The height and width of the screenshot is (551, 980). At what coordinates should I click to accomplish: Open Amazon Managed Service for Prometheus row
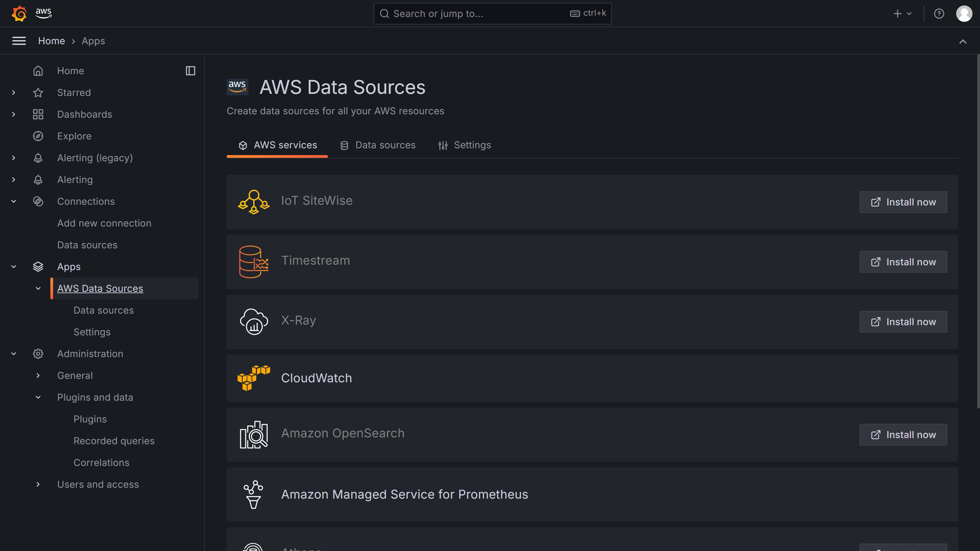coord(592,494)
